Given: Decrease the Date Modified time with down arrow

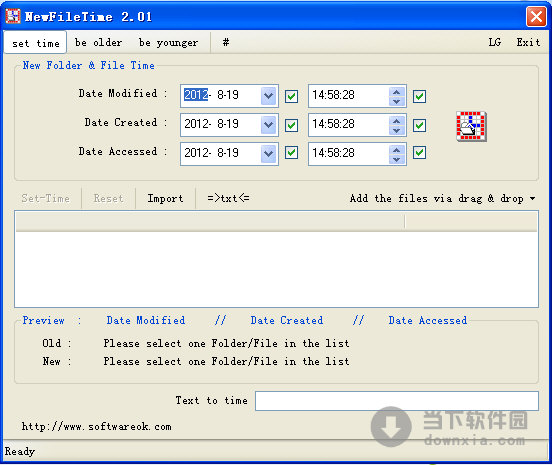Looking at the screenshot, I should (x=397, y=101).
